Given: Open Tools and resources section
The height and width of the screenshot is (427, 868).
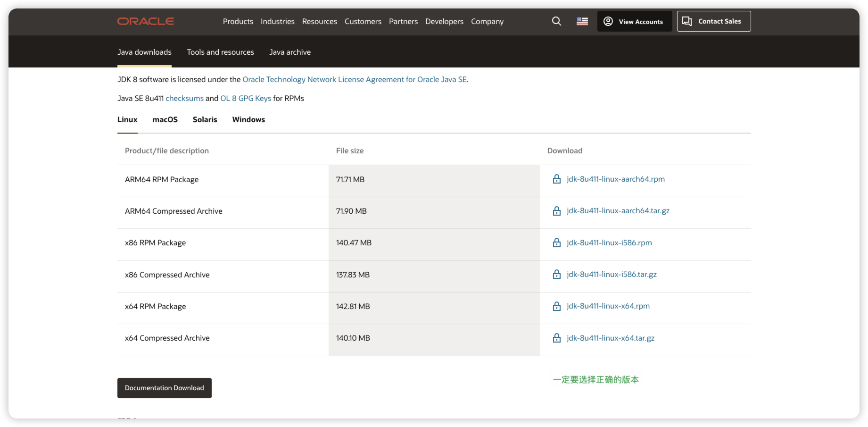Looking at the screenshot, I should tap(221, 52).
